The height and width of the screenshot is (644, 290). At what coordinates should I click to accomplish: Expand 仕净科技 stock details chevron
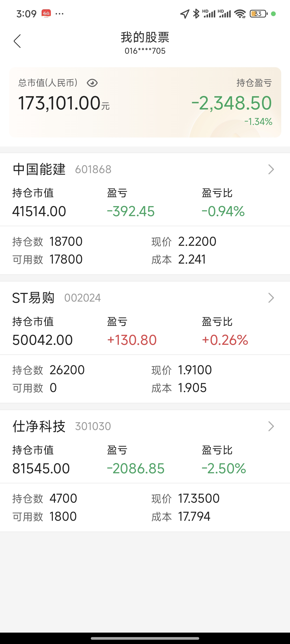point(271,426)
